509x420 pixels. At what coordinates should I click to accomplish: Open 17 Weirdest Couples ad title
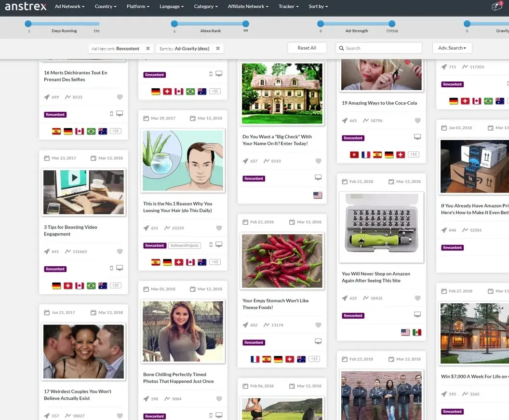tap(78, 394)
